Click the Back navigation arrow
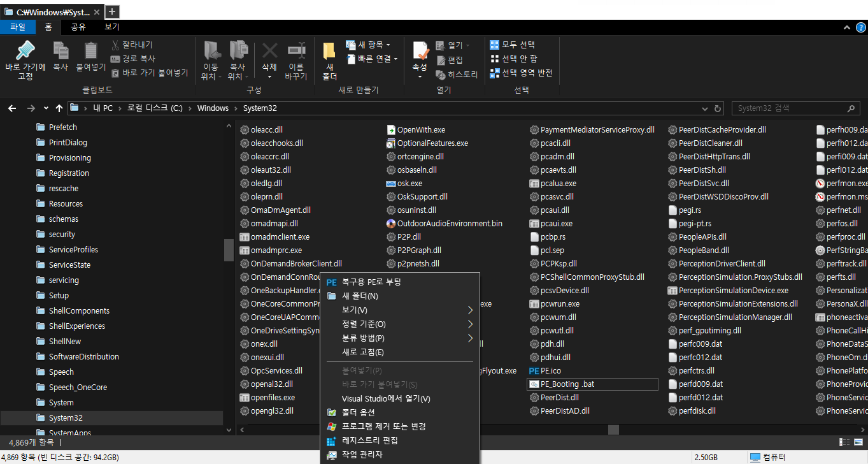 12,108
